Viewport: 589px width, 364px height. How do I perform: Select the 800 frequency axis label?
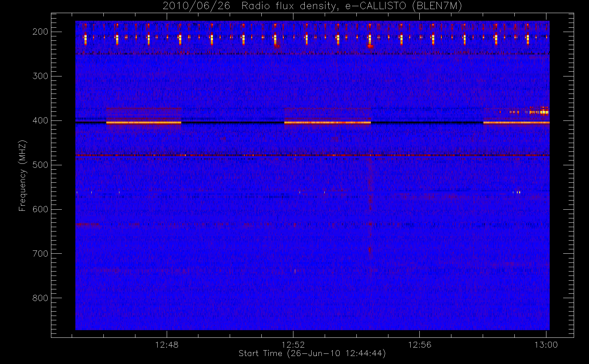pyautogui.click(x=40, y=298)
